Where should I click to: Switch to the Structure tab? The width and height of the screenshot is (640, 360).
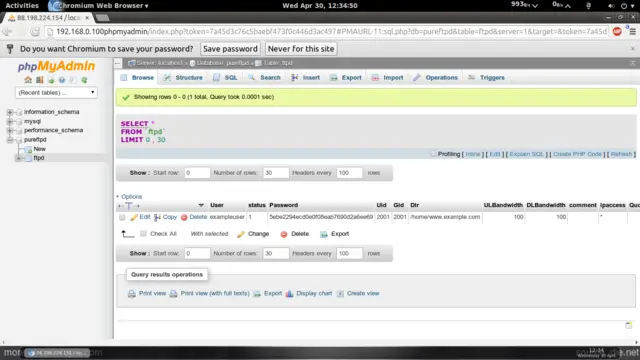(x=183, y=78)
